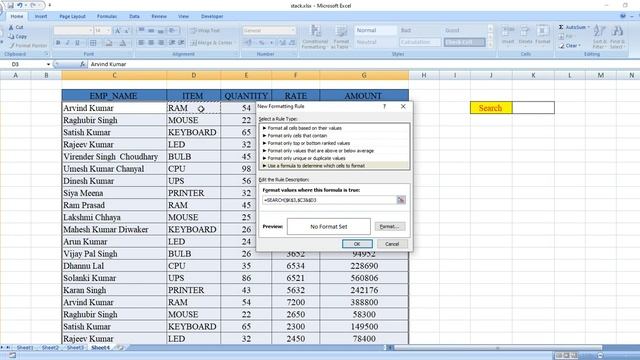Toggle Bold formatting in Font group
The width and height of the screenshot is (640, 360).
[x=58, y=42]
